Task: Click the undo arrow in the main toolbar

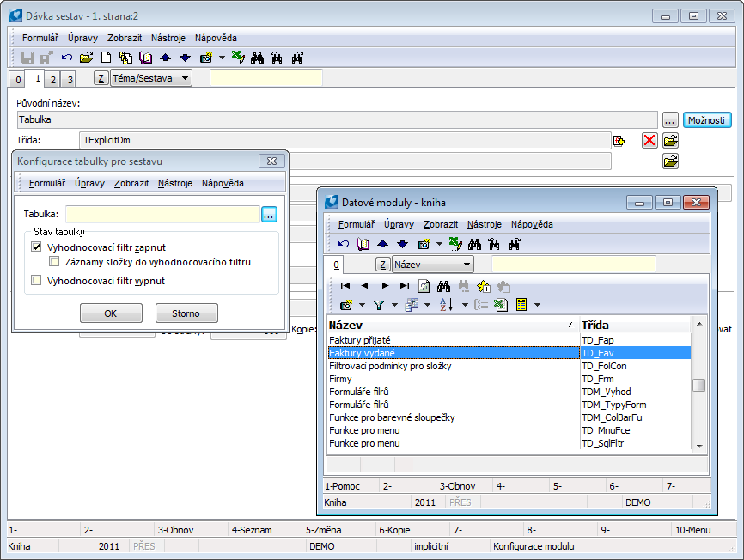Action: (x=67, y=58)
